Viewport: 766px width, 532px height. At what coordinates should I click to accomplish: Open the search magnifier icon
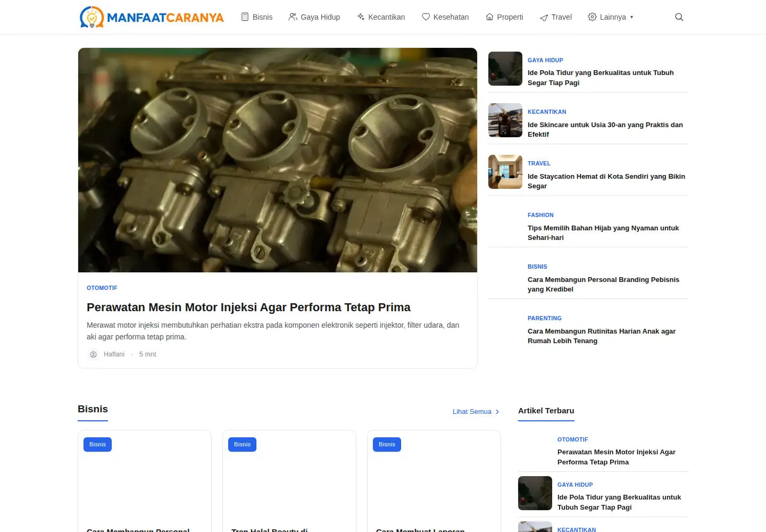[679, 17]
